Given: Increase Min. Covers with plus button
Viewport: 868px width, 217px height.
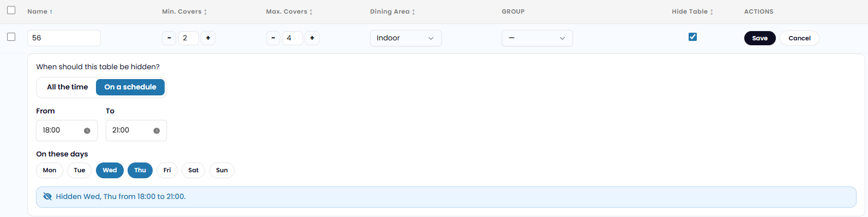Looking at the screenshot, I should (x=208, y=38).
